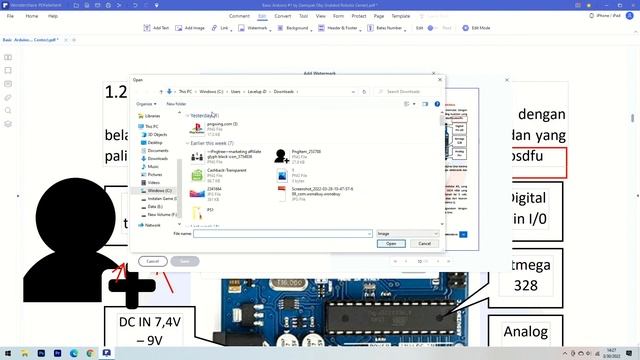640x360 pixels.
Task: Close the Basic Arduino document tab
Action: coord(66,40)
